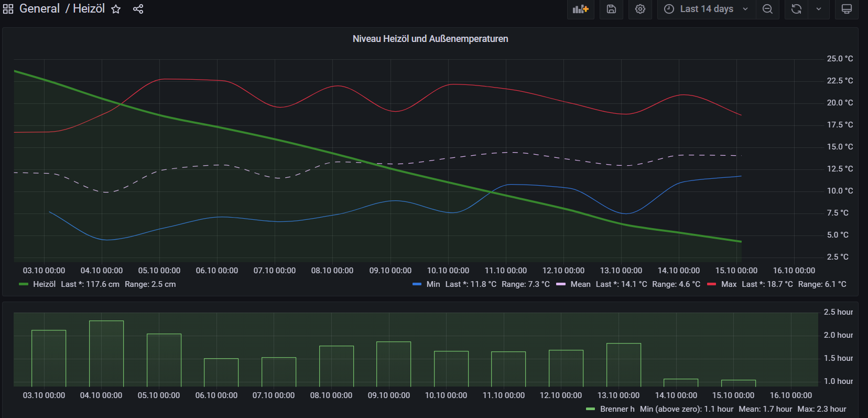Toggle the Mean series in legend
This screenshot has height=418, width=868.
pos(580,284)
